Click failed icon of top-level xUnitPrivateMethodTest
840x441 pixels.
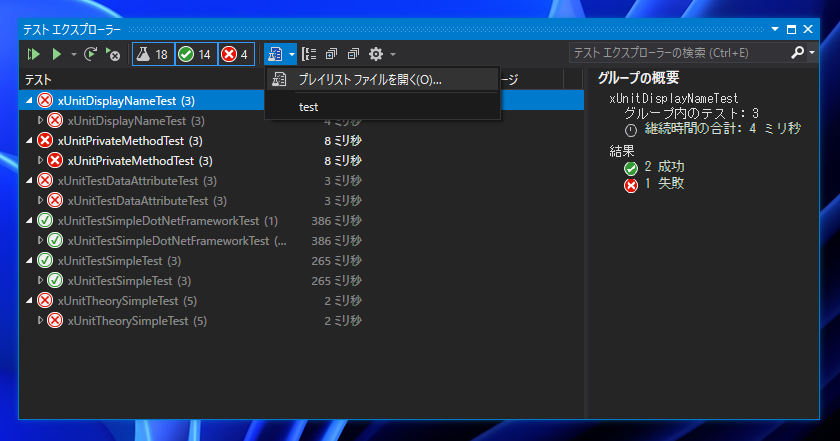pos(45,140)
